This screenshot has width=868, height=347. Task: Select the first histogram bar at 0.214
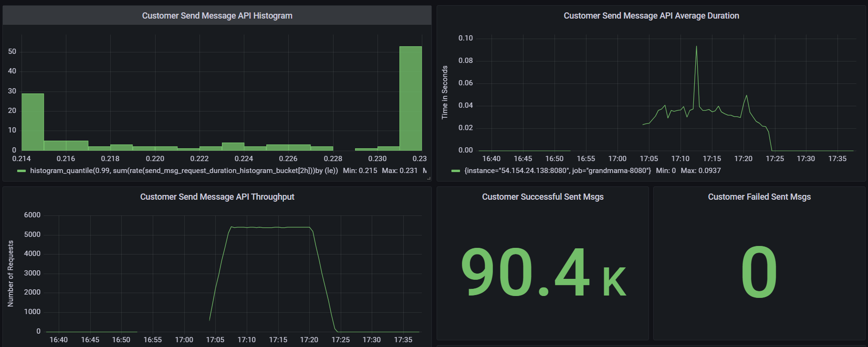pyautogui.click(x=32, y=122)
